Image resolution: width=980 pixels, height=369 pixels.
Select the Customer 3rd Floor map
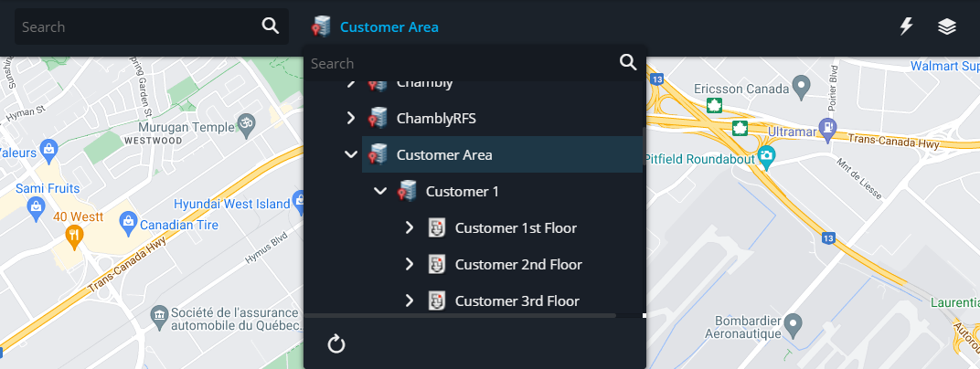coord(517,300)
